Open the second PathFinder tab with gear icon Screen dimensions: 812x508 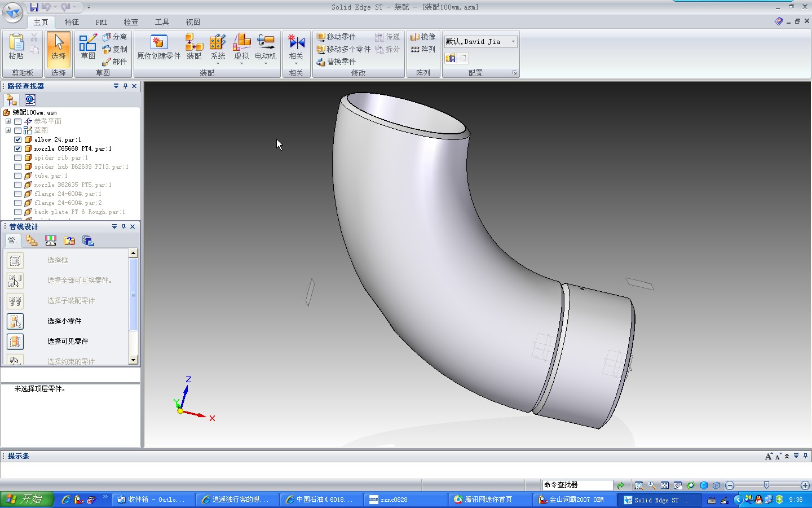point(30,100)
